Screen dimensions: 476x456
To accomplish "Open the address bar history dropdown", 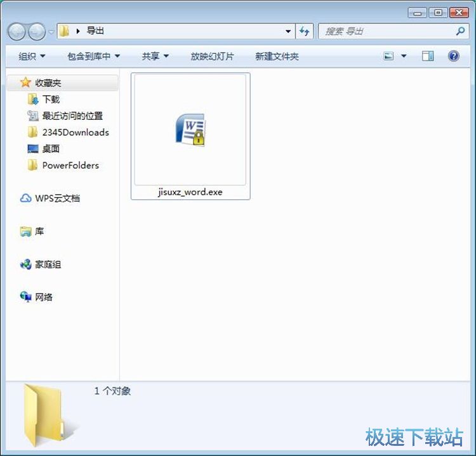I will pos(288,31).
